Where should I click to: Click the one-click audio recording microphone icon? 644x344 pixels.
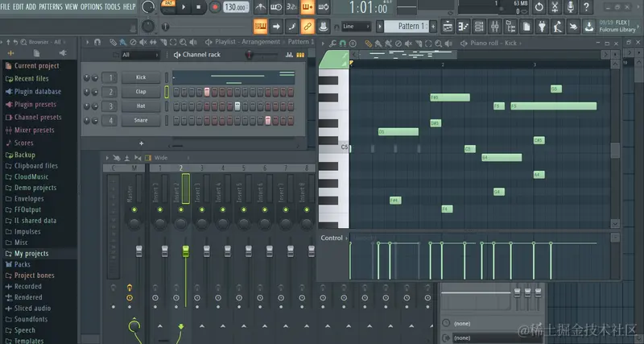[571, 7]
